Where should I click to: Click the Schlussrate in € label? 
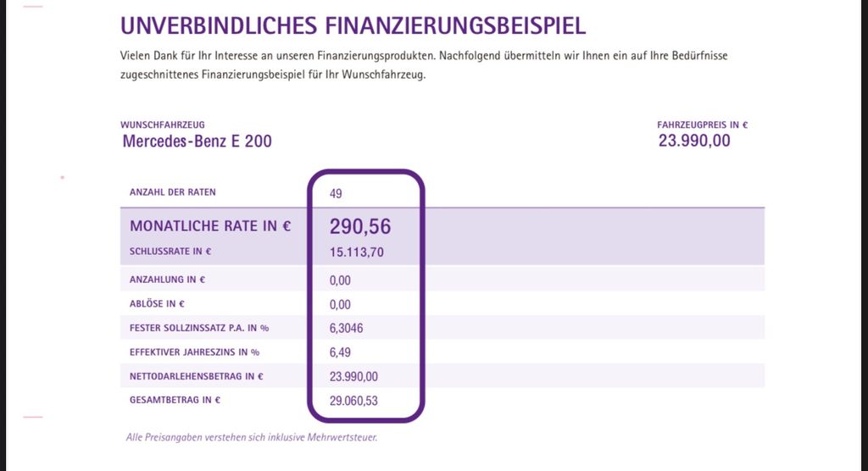point(170,252)
